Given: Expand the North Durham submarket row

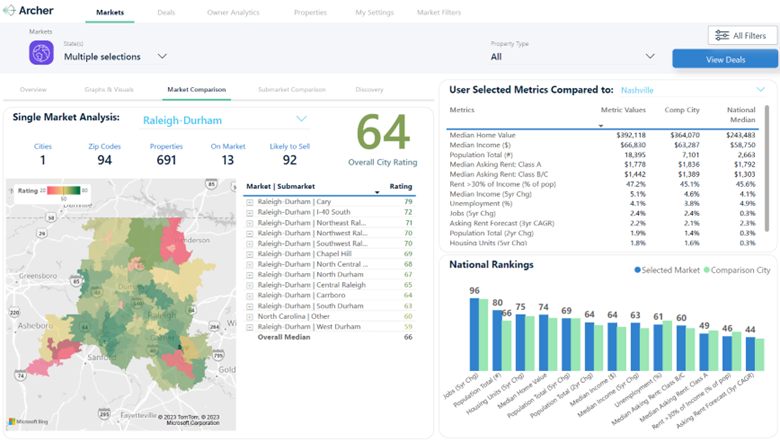Looking at the screenshot, I should (250, 274).
